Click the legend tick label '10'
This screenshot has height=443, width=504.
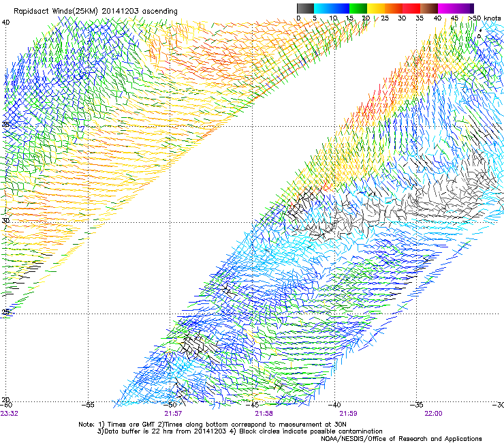[333, 18]
